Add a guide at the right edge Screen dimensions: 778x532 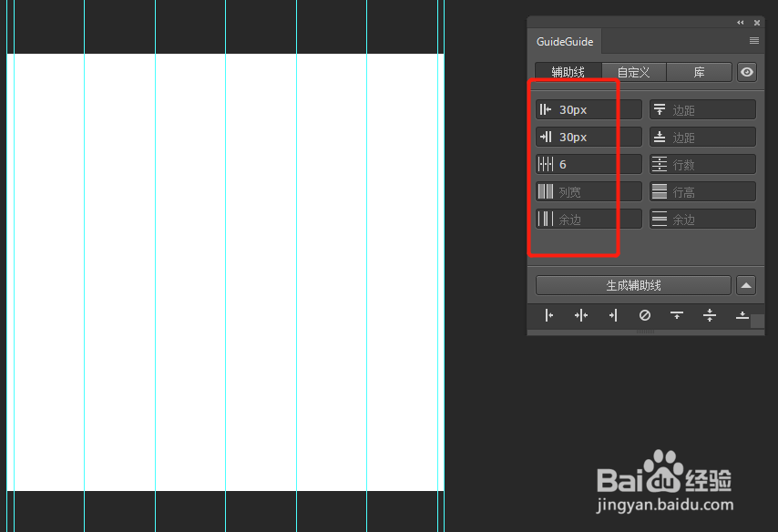pyautogui.click(x=613, y=315)
